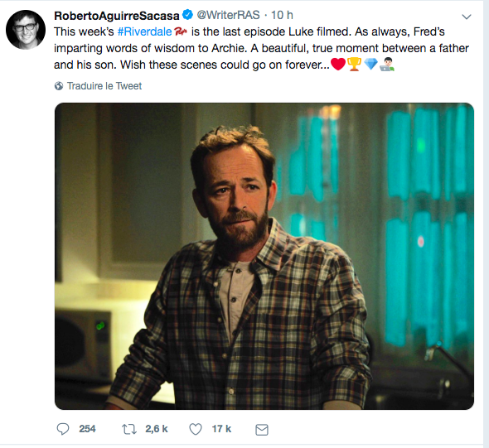Screen dimensions: 489x448
Task: Click the globe icon beside Traduire le Tweet
Action: tap(59, 85)
